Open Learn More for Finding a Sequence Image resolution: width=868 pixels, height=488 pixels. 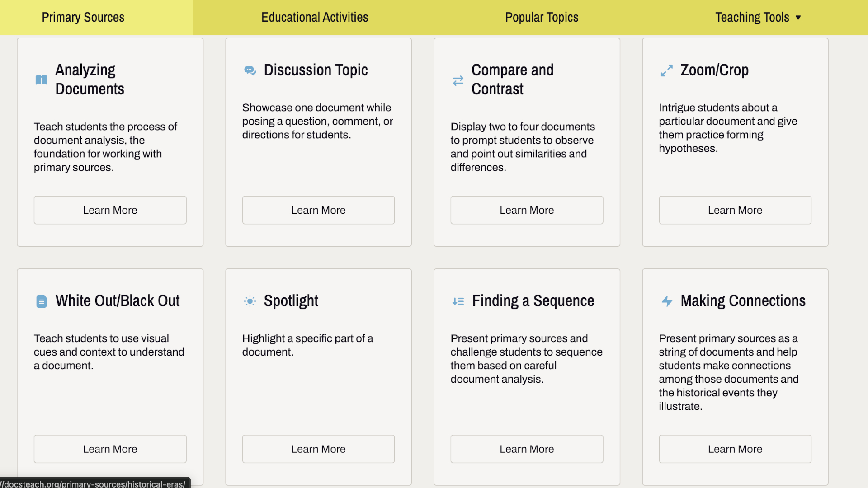pos(527,449)
